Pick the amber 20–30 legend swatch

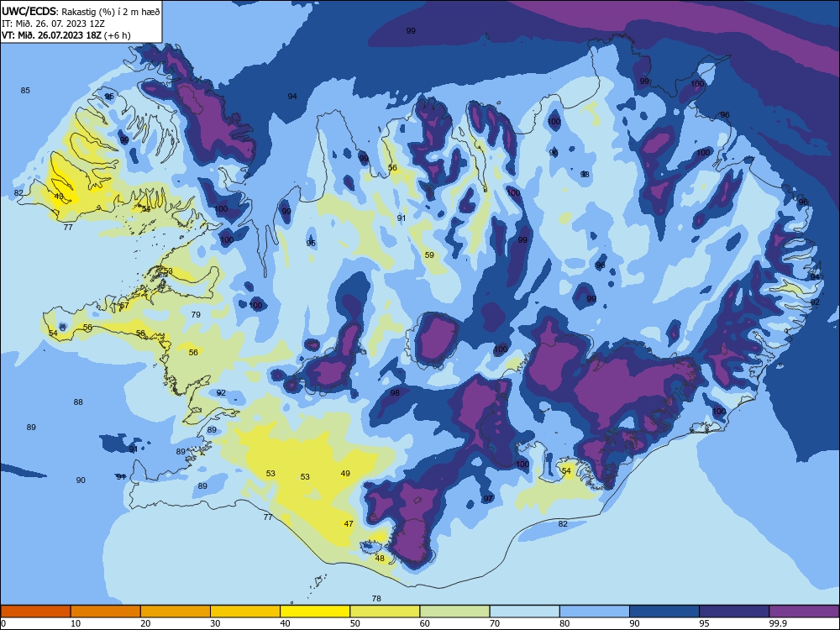[x=176, y=612]
